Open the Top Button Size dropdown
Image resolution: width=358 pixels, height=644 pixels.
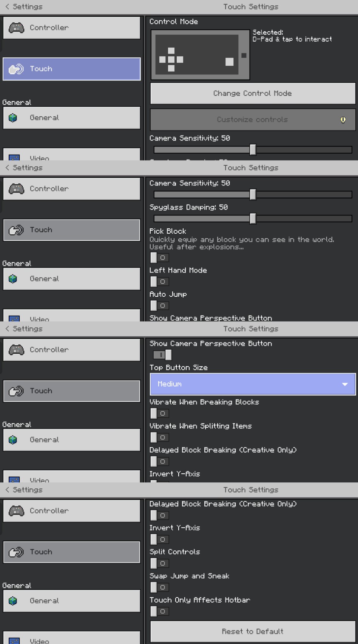point(252,384)
